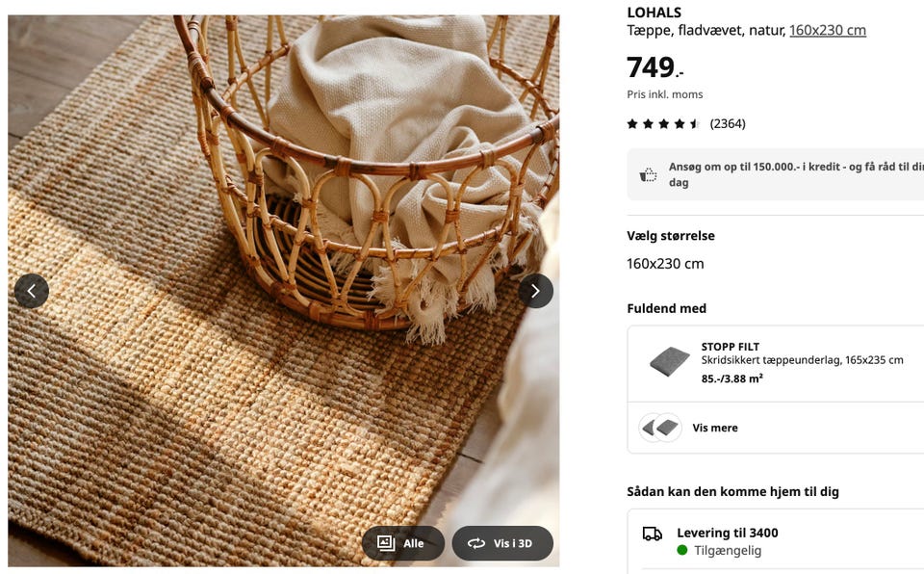
Task: Expand the Vælg størrelse 160x230 cm selector
Action: (x=665, y=263)
